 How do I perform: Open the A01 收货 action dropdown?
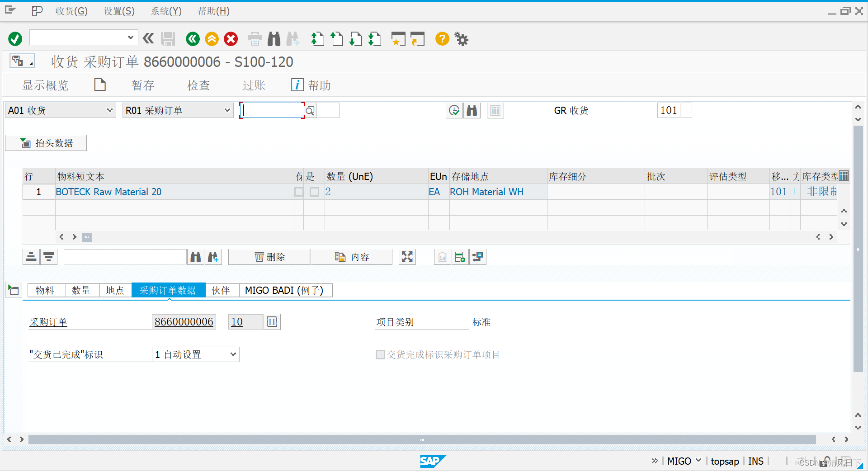[61, 110]
